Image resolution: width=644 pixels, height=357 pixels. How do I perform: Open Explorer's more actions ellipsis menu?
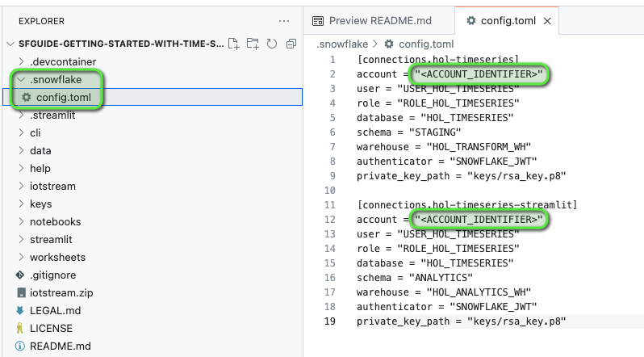pyautogui.click(x=283, y=20)
